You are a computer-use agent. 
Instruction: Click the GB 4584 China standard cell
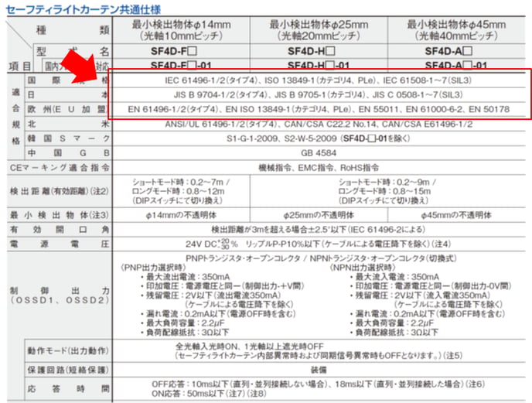click(318, 152)
